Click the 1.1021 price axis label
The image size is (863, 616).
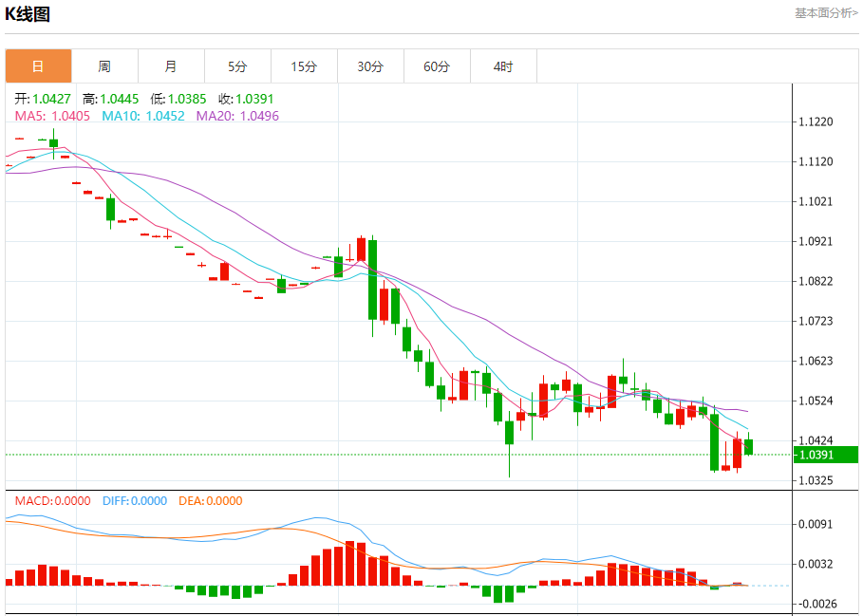click(816, 202)
